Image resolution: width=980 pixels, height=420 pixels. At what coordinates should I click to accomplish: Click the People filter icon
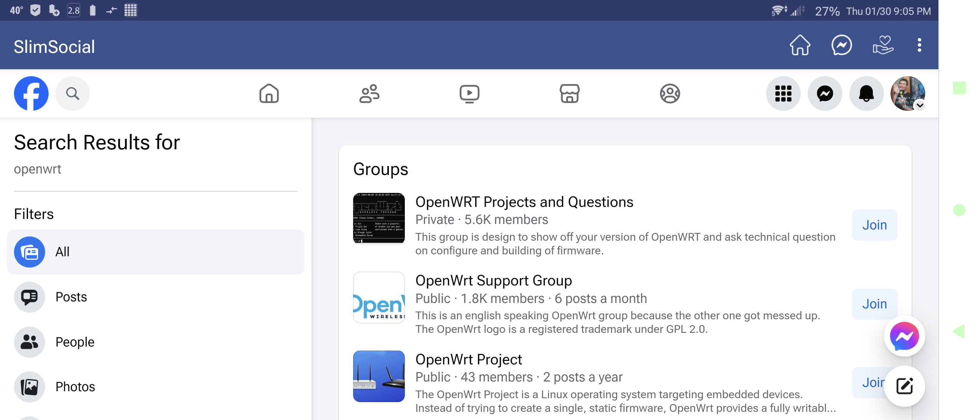pos(30,342)
